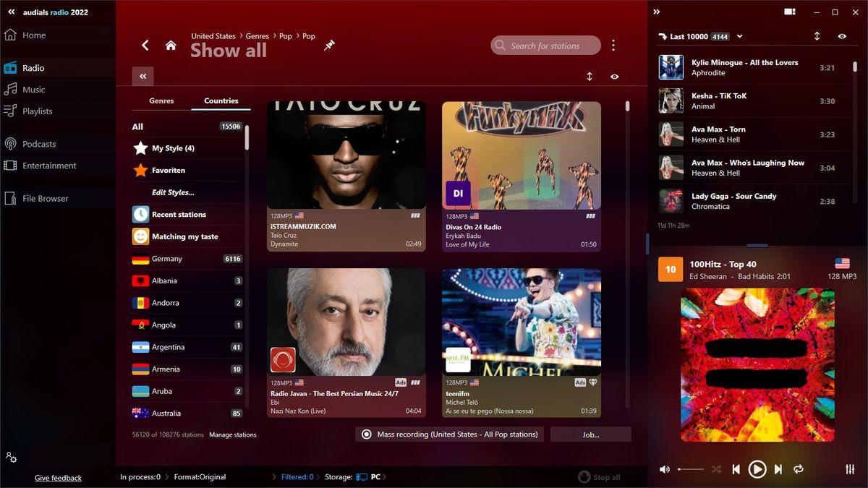Collapse the left navigation sidebar

point(11,12)
